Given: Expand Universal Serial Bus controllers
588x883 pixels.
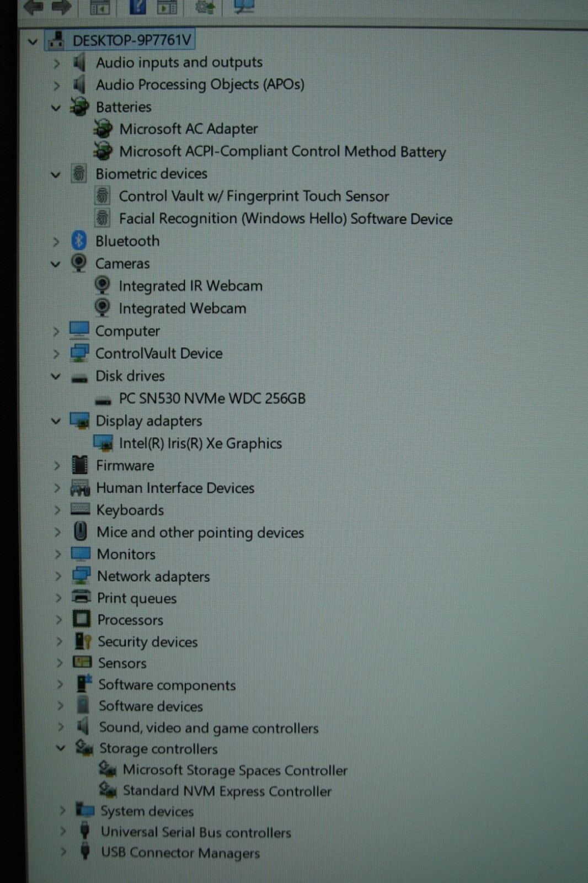Looking at the screenshot, I should coord(62,831).
